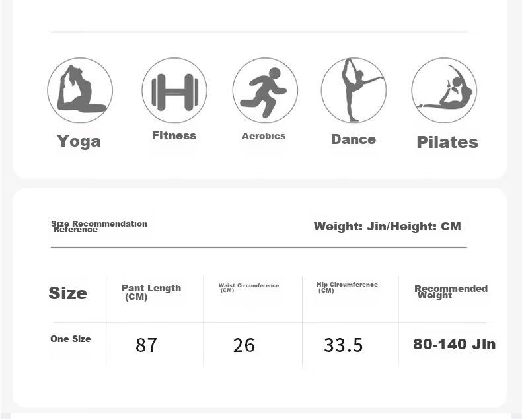This screenshot has width=522, height=420.
Task: Click the Yoga pose icon
Action: click(x=80, y=90)
